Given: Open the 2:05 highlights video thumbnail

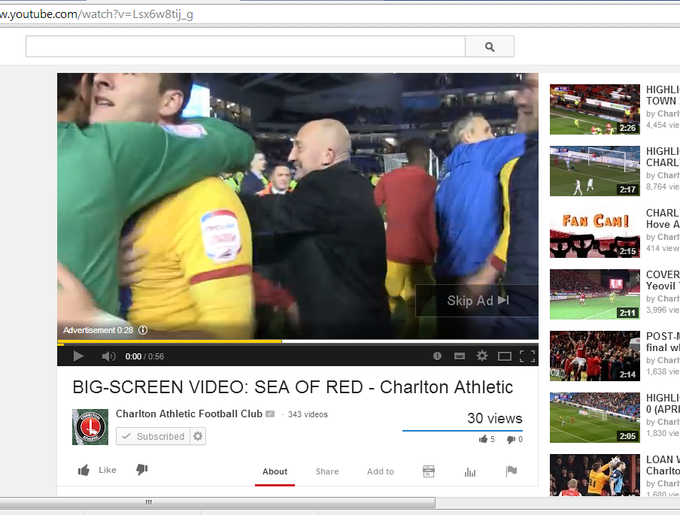Looking at the screenshot, I should click(x=595, y=417).
